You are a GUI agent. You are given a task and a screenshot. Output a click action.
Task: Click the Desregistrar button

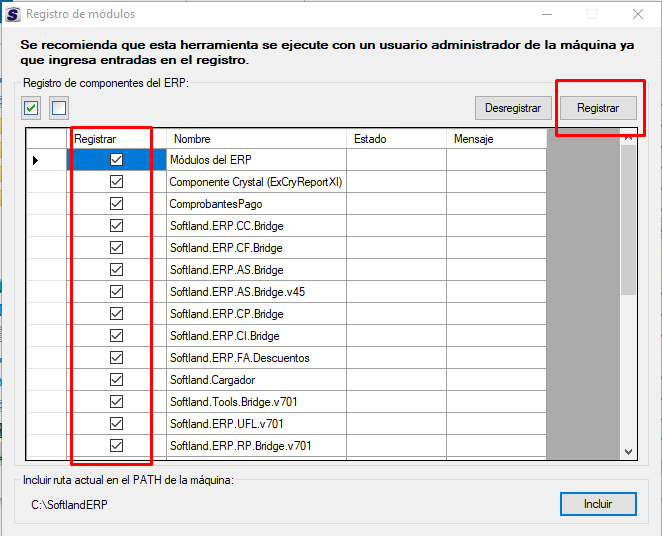[x=513, y=108]
